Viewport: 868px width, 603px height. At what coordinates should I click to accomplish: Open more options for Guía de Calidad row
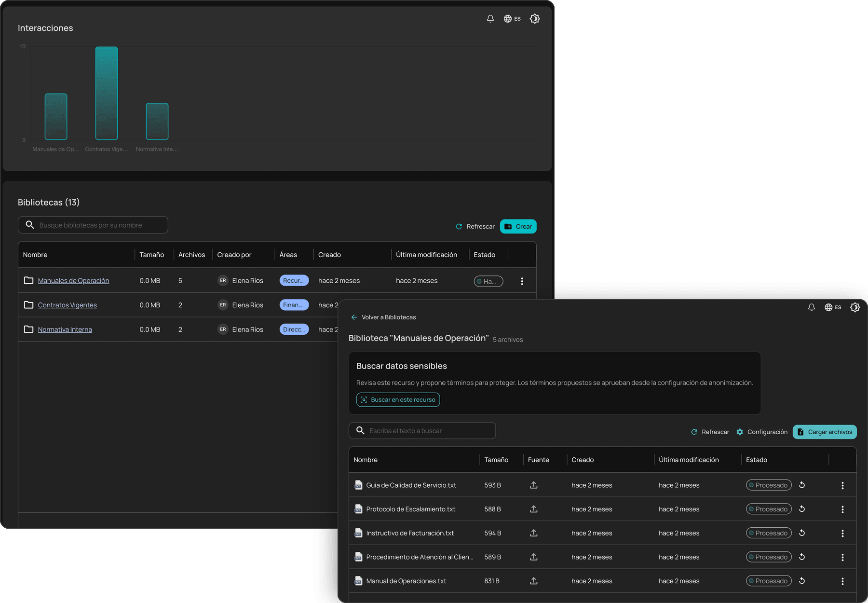(x=842, y=486)
